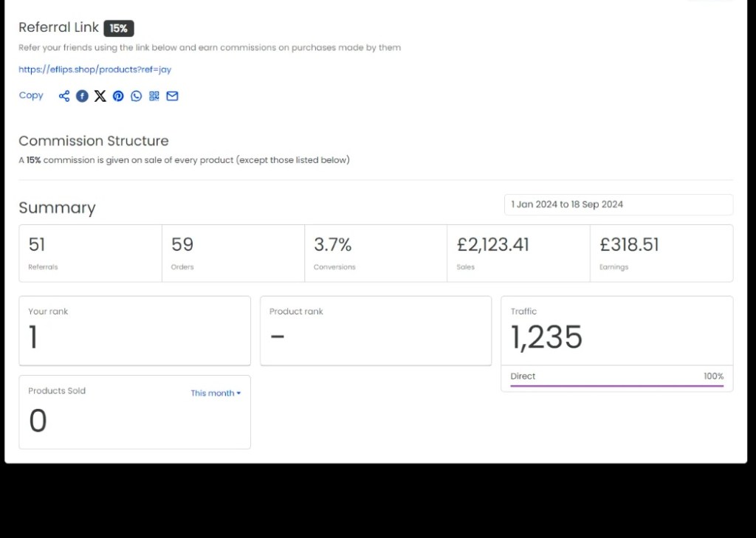The width and height of the screenshot is (756, 538).
Task: Share referral link on X
Action: pyautogui.click(x=100, y=96)
